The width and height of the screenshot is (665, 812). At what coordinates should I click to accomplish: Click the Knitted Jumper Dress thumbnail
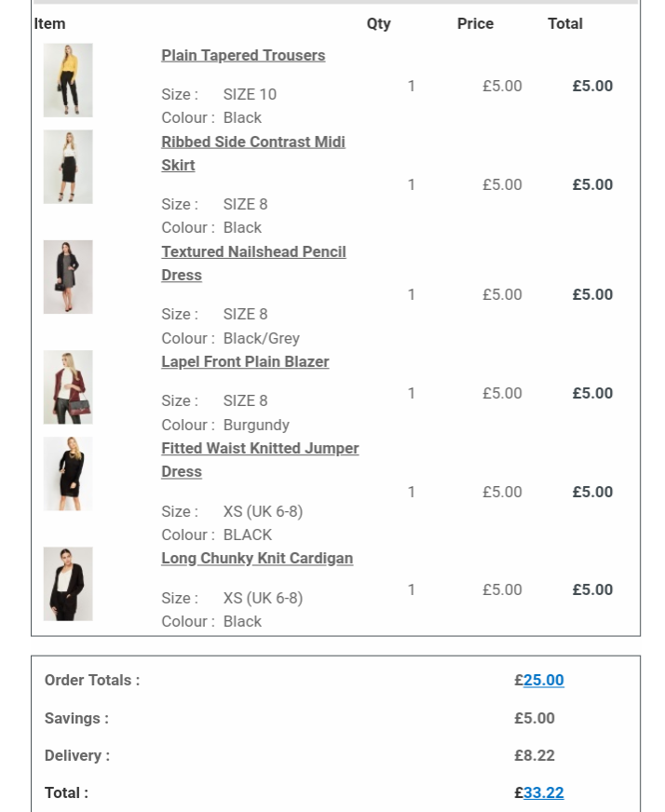point(68,474)
